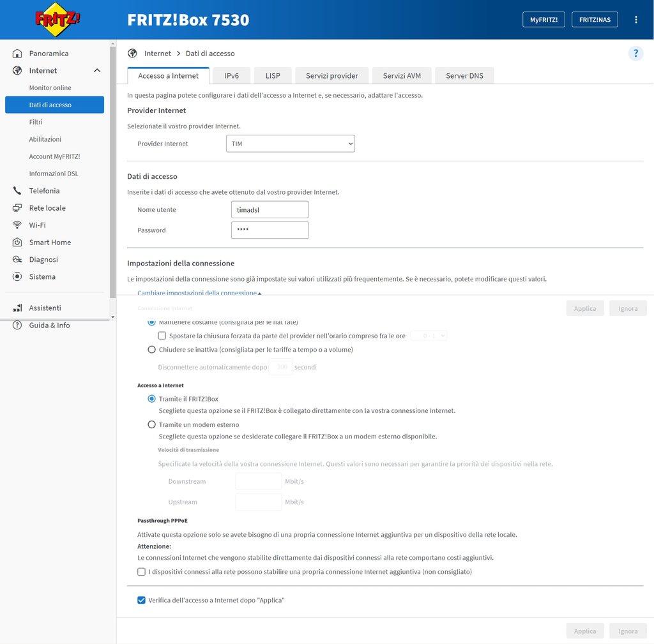Click the upper Ignora button
The height and width of the screenshot is (644, 654).
(628, 308)
